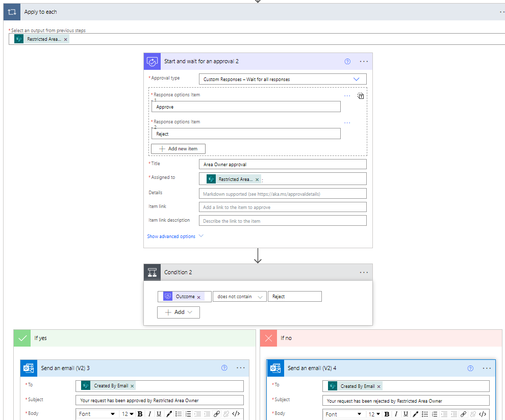This screenshot has height=420, width=505.
Task: Insert numbered list in email 3 body
Action: tap(188, 414)
